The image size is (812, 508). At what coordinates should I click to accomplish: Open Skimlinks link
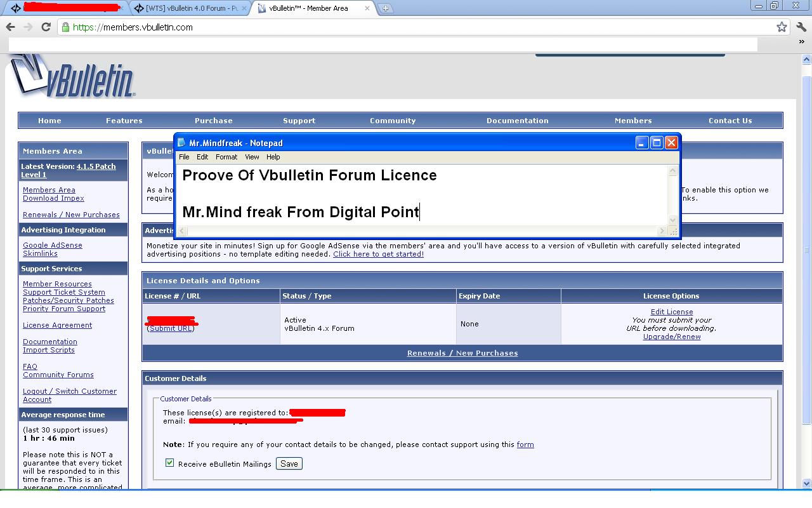pyautogui.click(x=40, y=253)
